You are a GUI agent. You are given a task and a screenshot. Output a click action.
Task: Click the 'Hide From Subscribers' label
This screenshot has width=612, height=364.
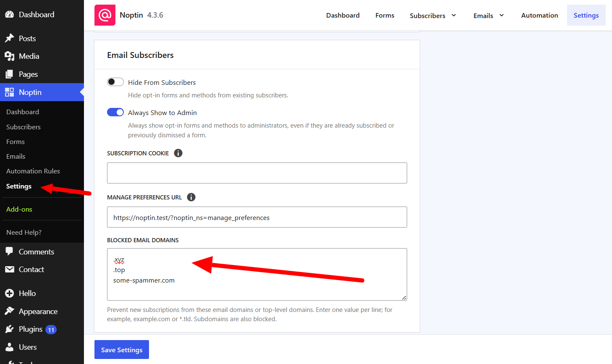tap(162, 82)
